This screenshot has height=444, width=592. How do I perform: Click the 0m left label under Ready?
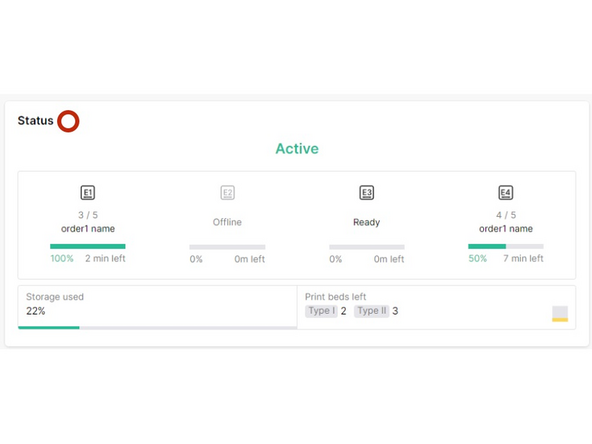389,259
